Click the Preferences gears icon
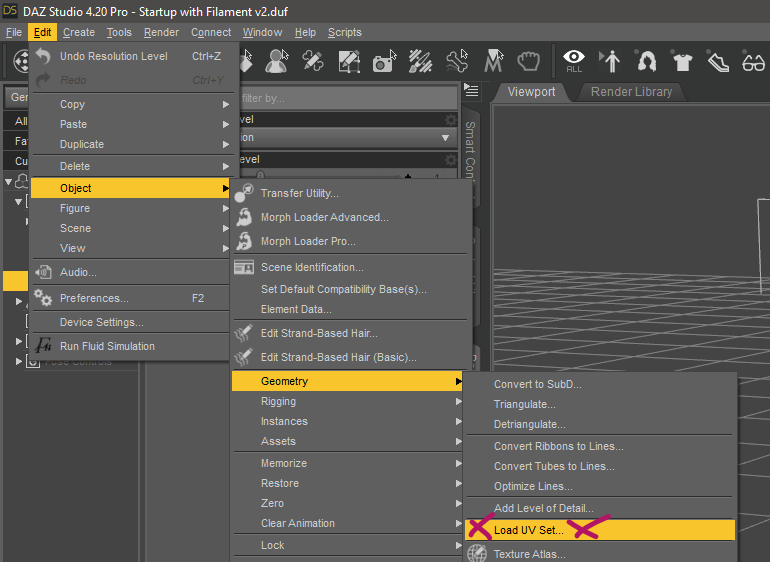Screen dimensions: 770x562 coord(43,298)
